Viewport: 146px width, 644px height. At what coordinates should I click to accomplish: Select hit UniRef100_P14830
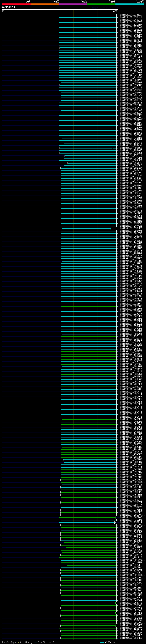[x=131, y=271]
